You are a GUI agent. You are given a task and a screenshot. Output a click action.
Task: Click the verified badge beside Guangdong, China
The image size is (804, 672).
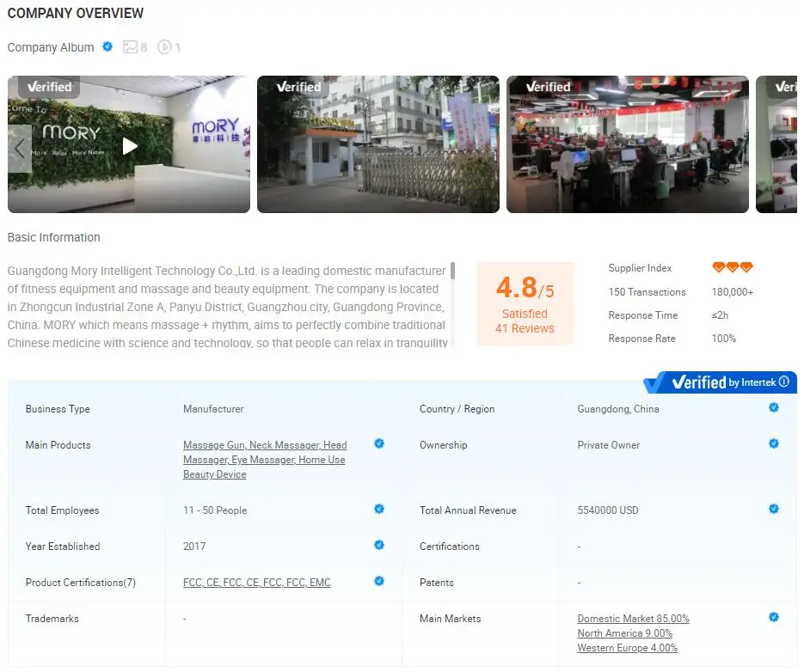click(x=774, y=407)
